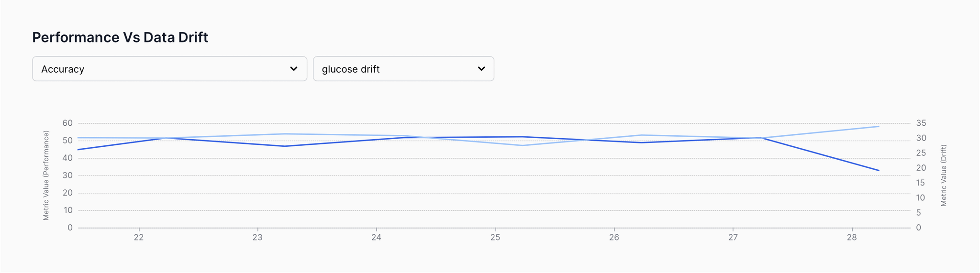Screen dimensions: 980x273
Task: Click the x-axis tick label 28
Action: coord(852,238)
